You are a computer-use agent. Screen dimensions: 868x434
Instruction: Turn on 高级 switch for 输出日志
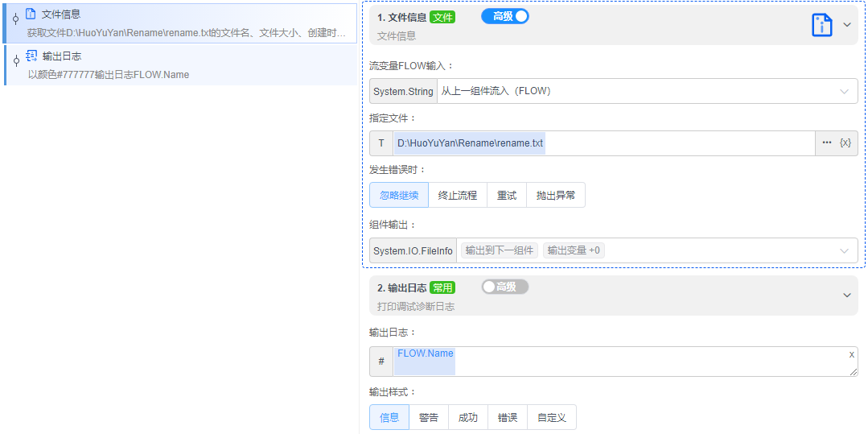coord(505,287)
